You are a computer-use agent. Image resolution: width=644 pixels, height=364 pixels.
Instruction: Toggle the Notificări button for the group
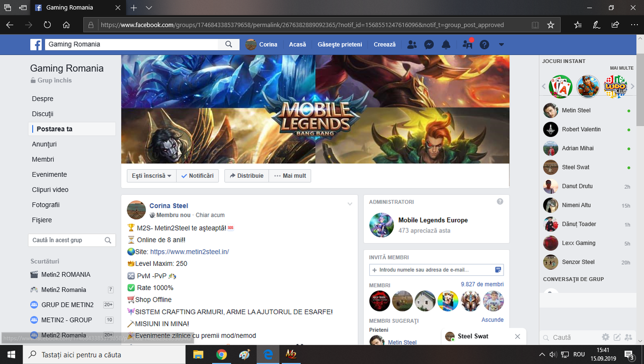point(198,176)
